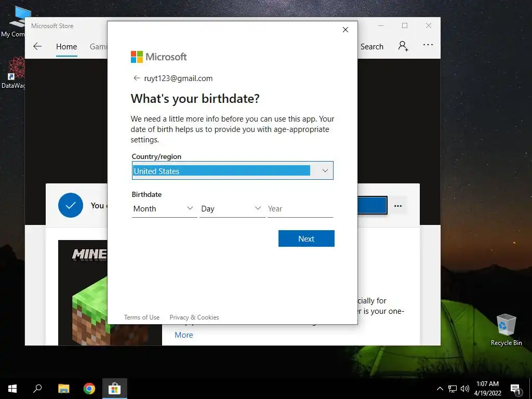Click the blue button in the Store banner
The height and width of the screenshot is (399, 532).
click(x=372, y=205)
